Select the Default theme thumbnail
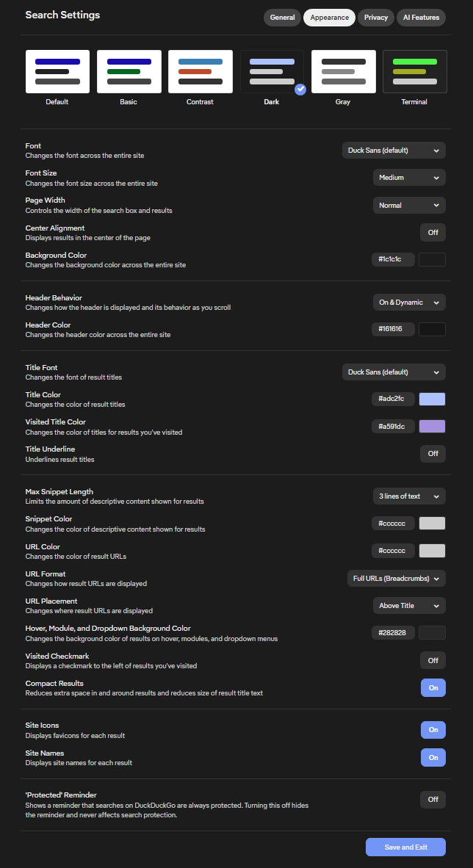The width and height of the screenshot is (473, 868). (57, 72)
